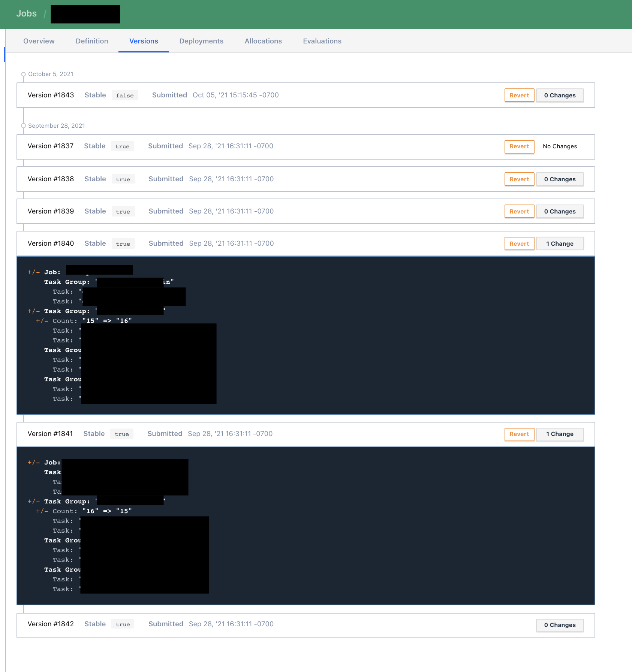This screenshot has height=672, width=632.
Task: Click the Version #1837 title text
Action: [x=50, y=146]
